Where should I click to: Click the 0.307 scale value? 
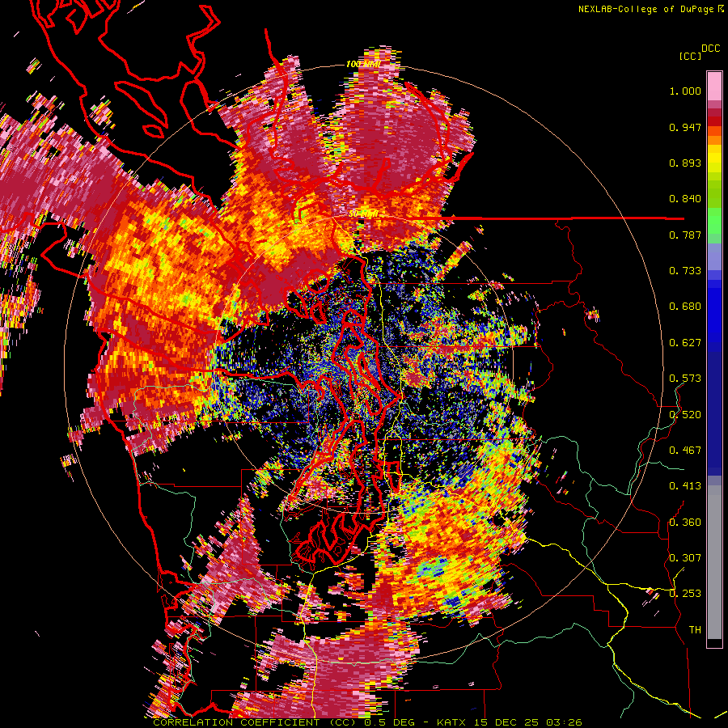click(x=685, y=558)
